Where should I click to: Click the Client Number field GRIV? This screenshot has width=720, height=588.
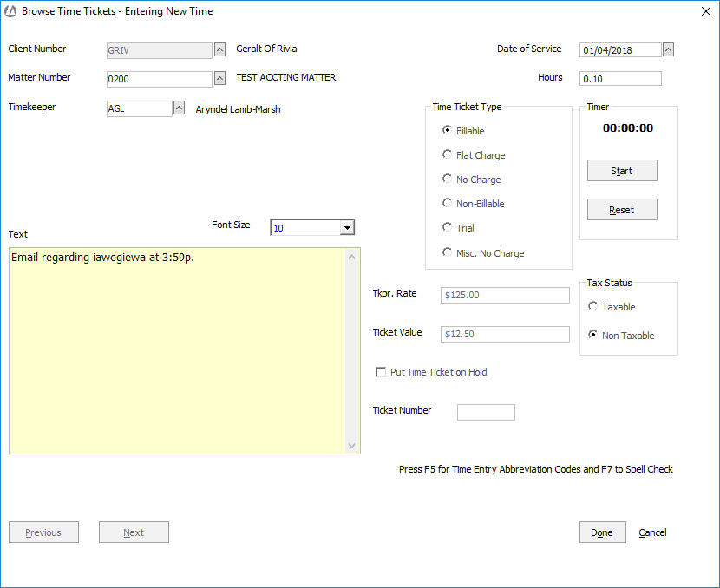click(160, 50)
